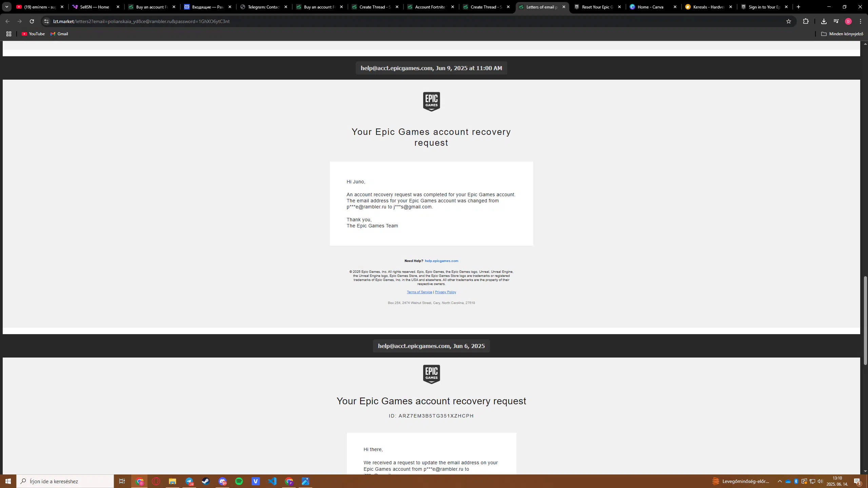Close the Home - Canva tab

pos(675,7)
